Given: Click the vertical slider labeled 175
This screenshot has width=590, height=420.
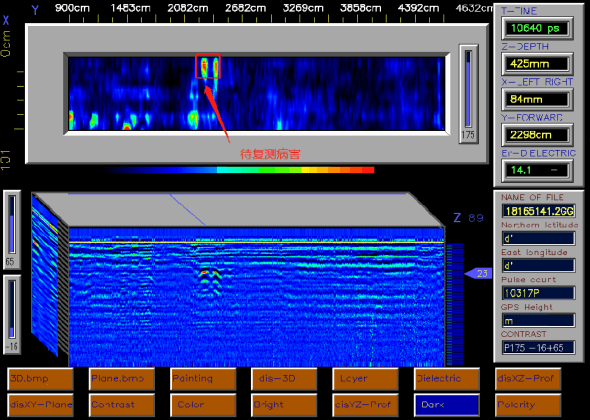Looking at the screenshot, I should [x=468, y=89].
